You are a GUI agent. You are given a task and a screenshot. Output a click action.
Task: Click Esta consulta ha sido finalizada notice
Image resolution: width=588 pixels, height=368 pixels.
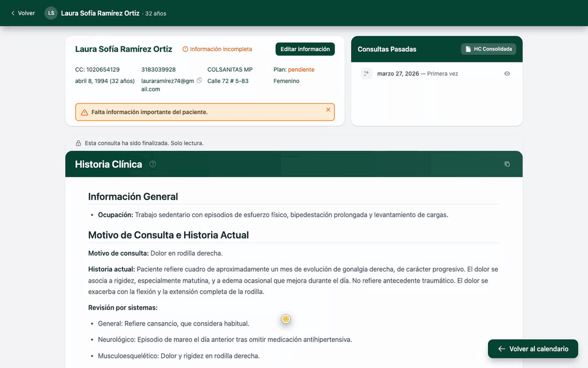[144, 143]
